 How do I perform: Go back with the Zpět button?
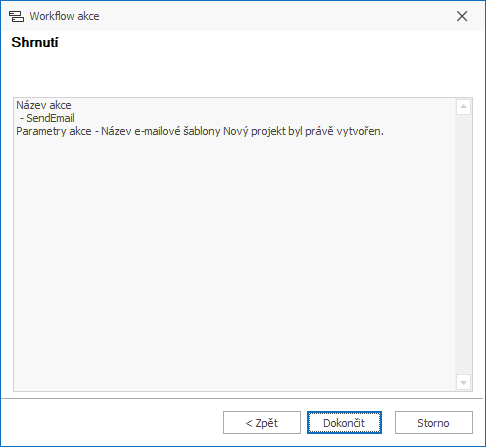click(262, 423)
